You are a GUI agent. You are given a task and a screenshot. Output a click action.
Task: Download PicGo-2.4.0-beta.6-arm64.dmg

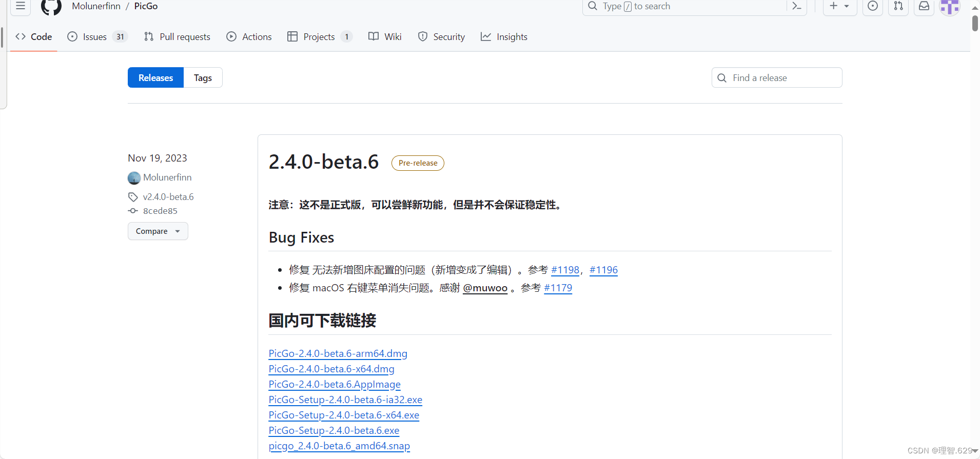point(338,353)
